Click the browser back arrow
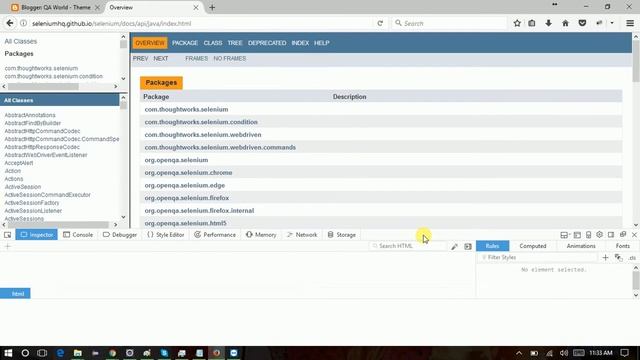The image size is (640, 360). (10, 23)
